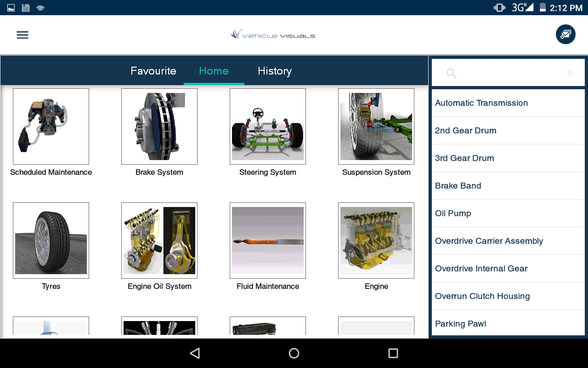This screenshot has height=368, width=588.
Task: Click the Engine label text
Action: [376, 286]
